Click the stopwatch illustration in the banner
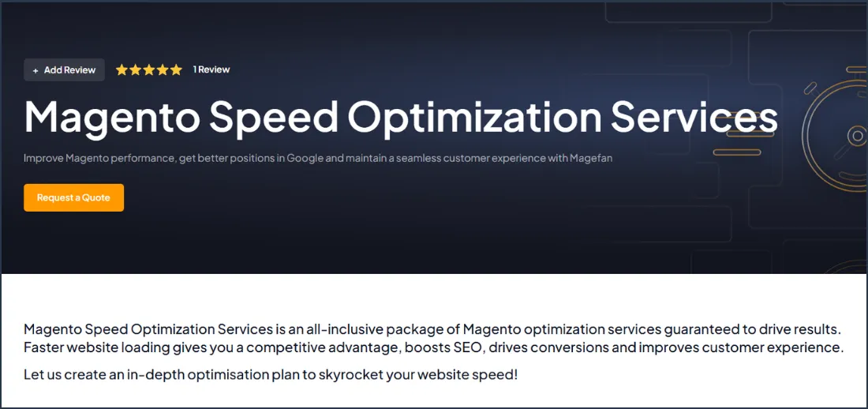 click(835, 135)
